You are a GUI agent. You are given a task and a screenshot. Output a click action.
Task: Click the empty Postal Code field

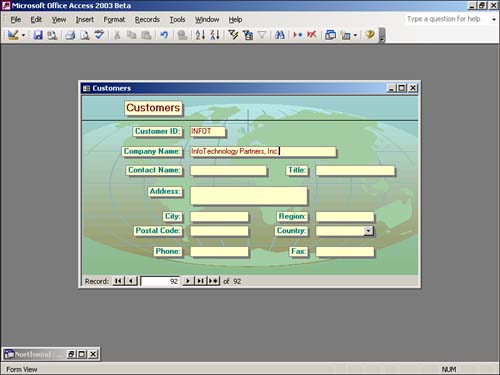pyautogui.click(x=219, y=231)
